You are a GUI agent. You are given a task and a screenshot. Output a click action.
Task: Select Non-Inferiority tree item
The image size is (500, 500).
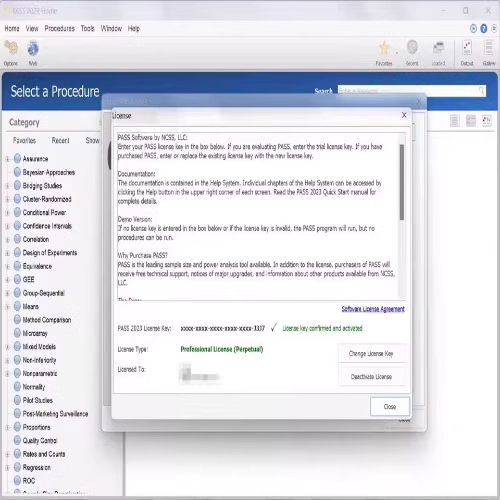pyautogui.click(x=39, y=360)
